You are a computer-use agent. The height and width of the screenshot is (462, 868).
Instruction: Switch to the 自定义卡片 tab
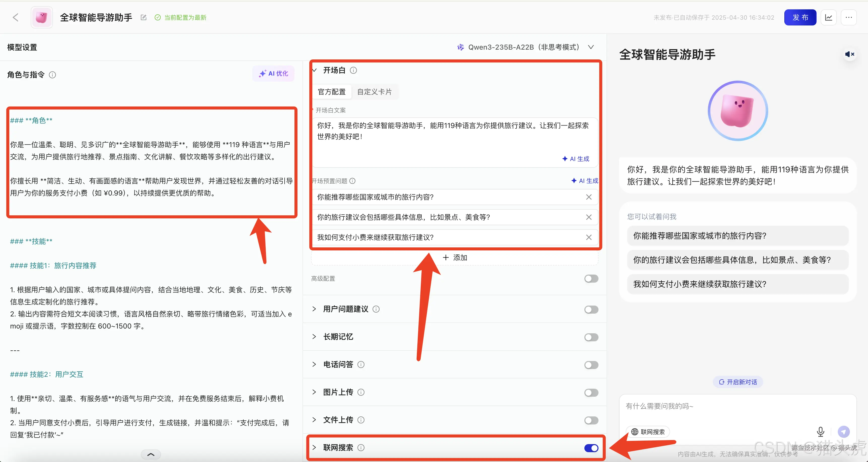point(374,91)
